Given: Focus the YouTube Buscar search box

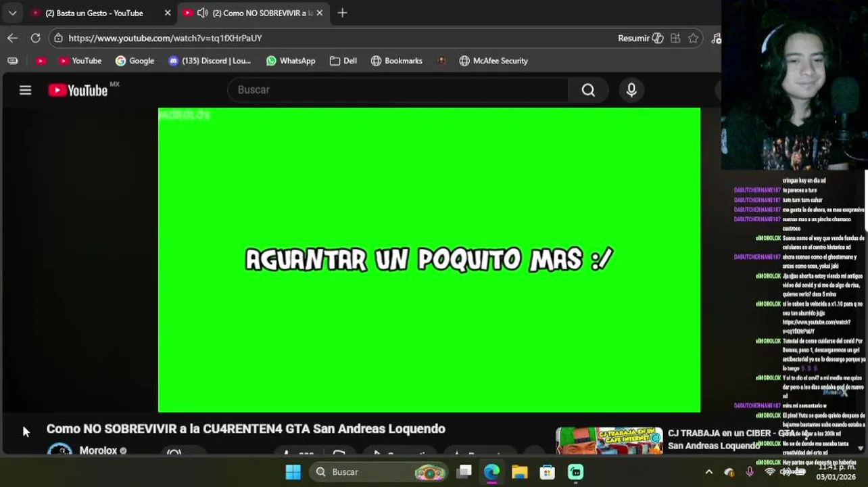Looking at the screenshot, I should coord(399,90).
